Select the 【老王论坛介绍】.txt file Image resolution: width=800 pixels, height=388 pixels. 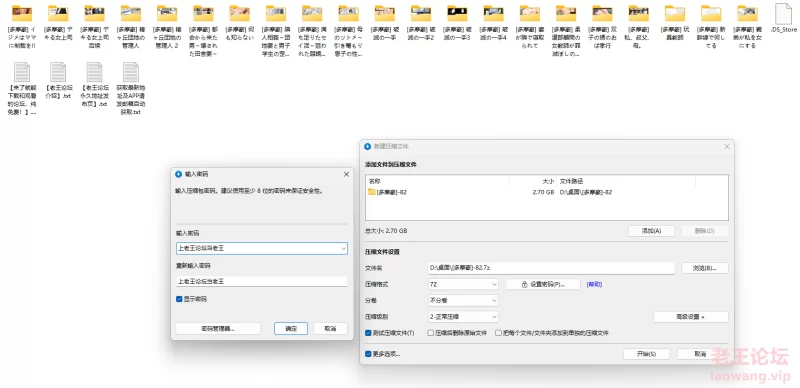click(58, 81)
